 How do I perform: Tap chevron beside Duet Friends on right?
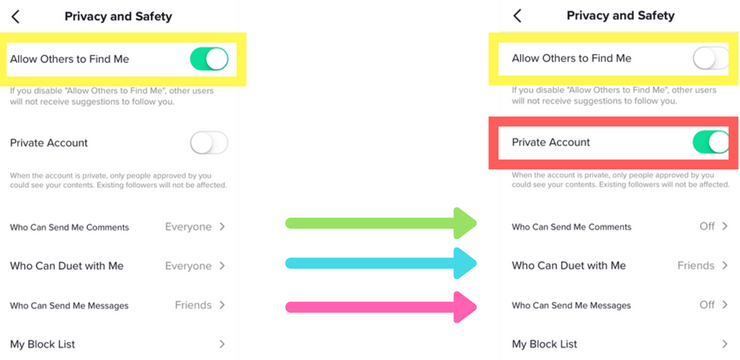click(724, 266)
